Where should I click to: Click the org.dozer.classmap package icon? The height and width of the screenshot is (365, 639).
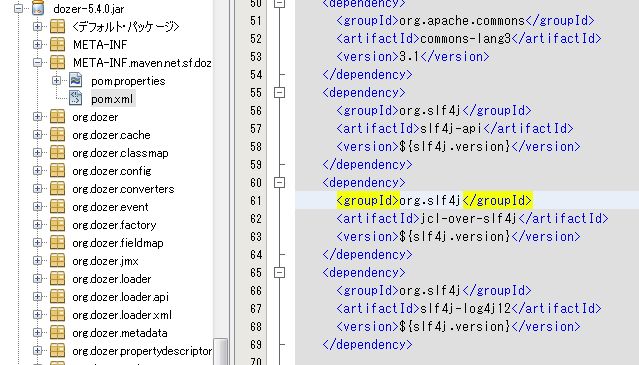click(57, 152)
